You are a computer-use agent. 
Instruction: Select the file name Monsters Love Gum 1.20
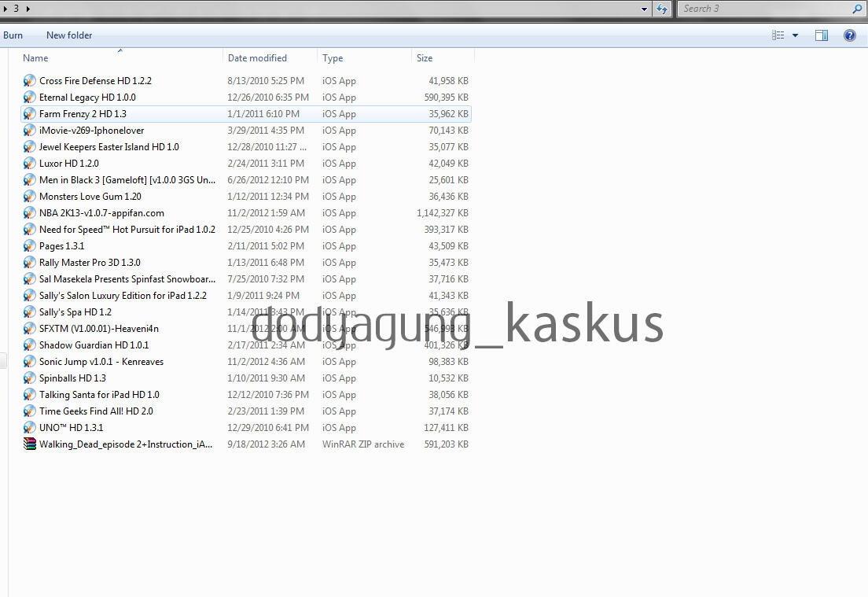pos(90,197)
